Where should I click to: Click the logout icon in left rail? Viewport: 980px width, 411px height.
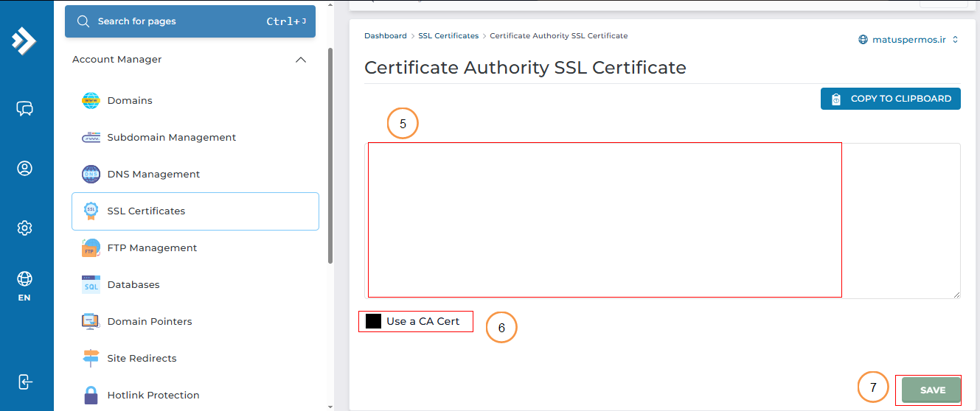pyautogui.click(x=24, y=382)
